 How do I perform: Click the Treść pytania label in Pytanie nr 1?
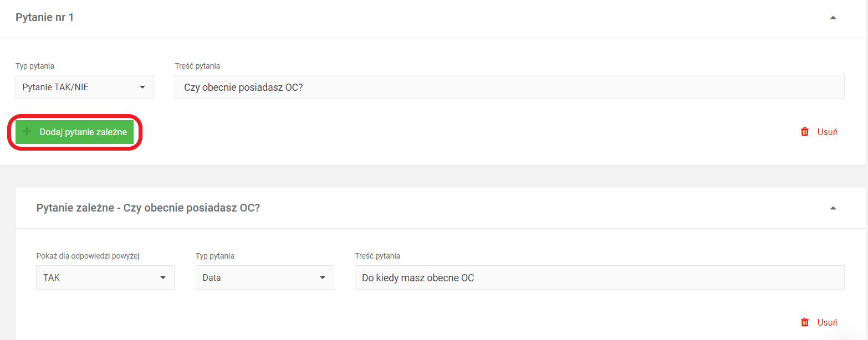coord(197,66)
